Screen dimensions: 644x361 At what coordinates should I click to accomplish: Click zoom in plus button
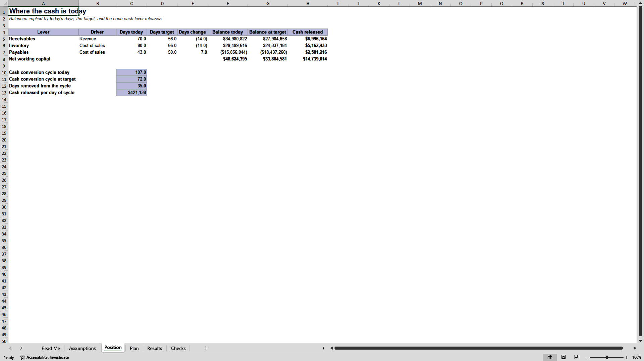pos(626,357)
